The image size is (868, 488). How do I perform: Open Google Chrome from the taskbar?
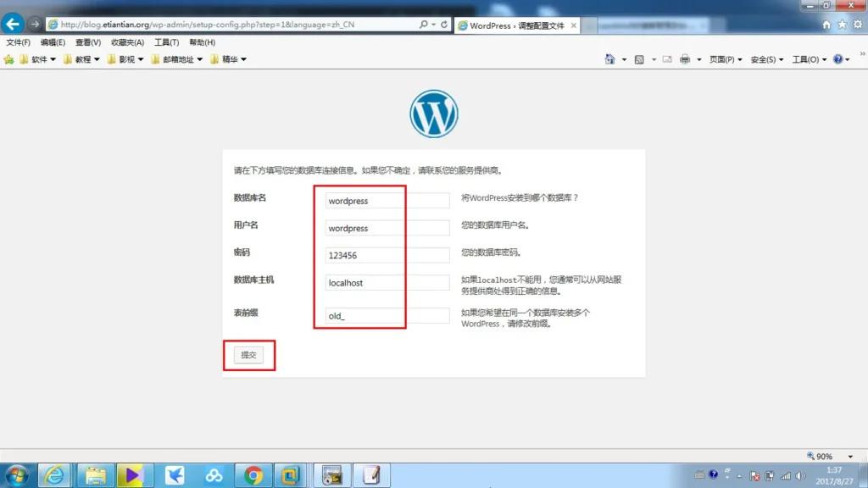253,475
